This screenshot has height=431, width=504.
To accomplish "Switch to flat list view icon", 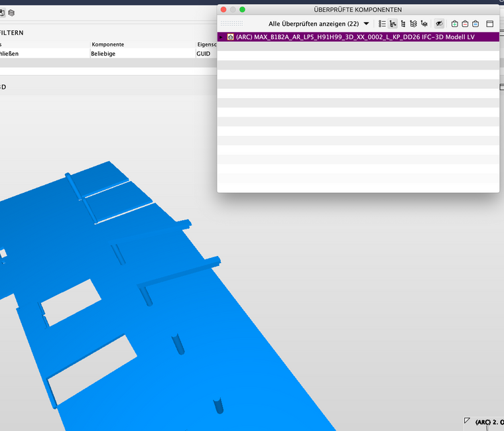I will (x=382, y=24).
